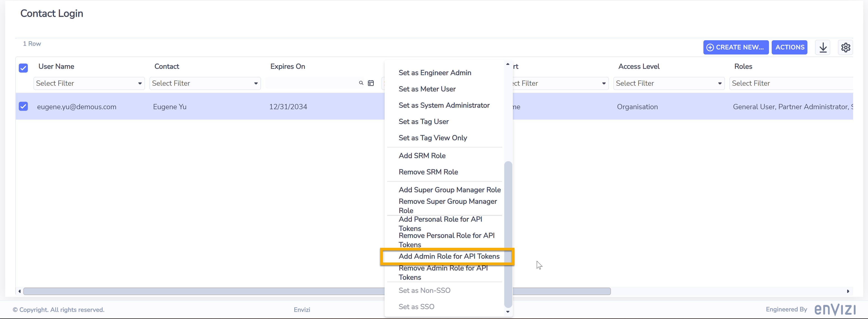Open the partially hidden filter dropdown left of Access Level
868x319 pixels.
click(x=561, y=83)
